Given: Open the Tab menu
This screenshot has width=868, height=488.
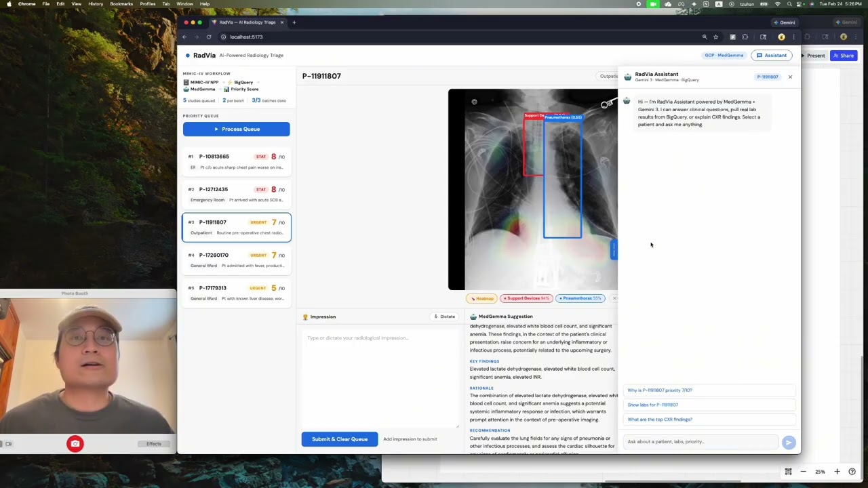Looking at the screenshot, I should pyautogui.click(x=165, y=4).
